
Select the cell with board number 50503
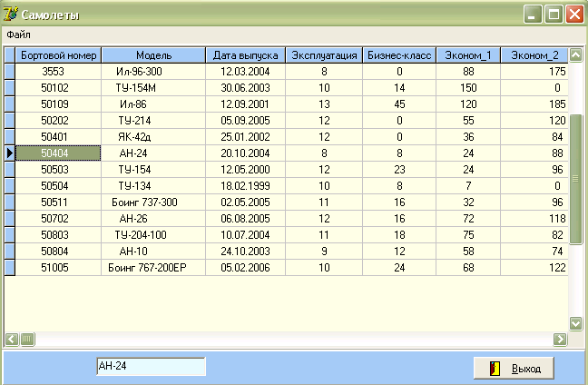pos(58,169)
